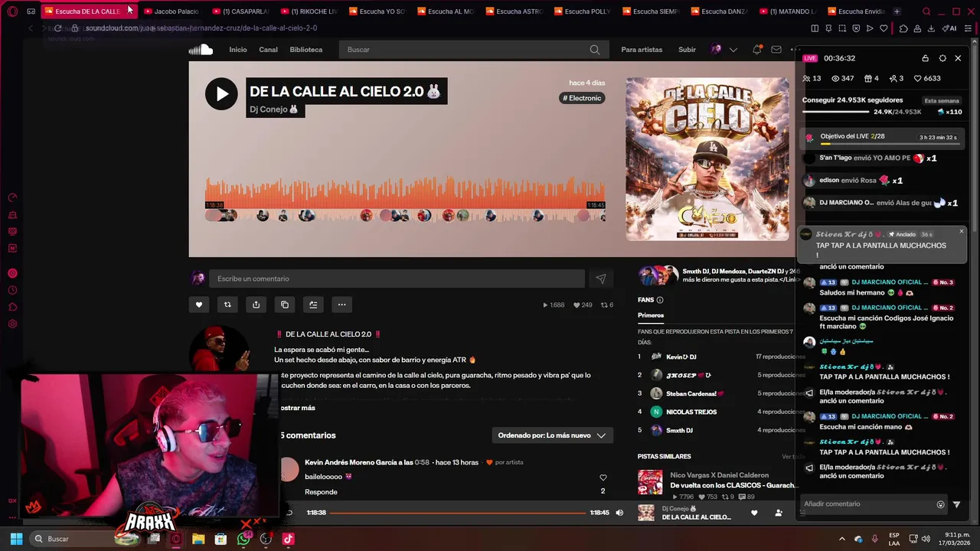This screenshot has height=551, width=980.
Task: Select the Primeros tab under FANS
Action: 651,315
